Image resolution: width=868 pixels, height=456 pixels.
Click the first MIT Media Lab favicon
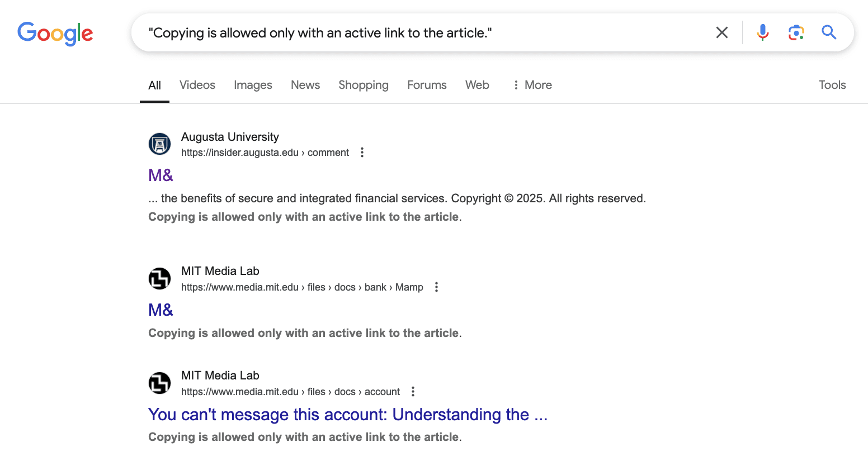[x=159, y=278]
